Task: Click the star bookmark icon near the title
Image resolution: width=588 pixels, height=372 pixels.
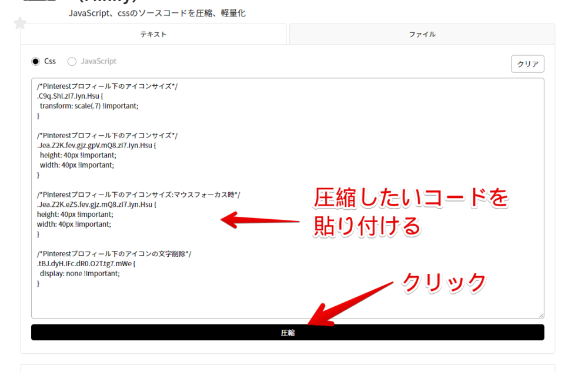Action: pyautogui.click(x=19, y=23)
